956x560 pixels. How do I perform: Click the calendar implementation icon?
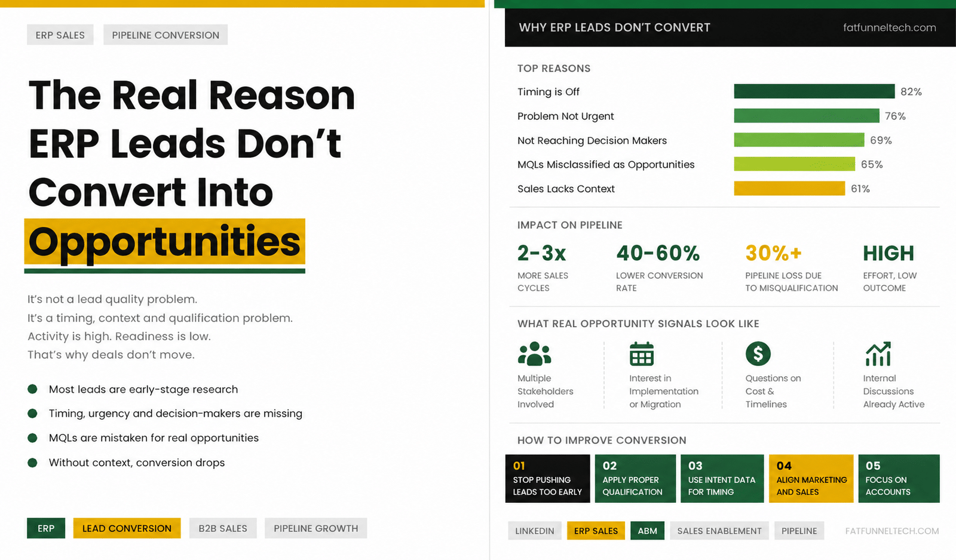(641, 353)
